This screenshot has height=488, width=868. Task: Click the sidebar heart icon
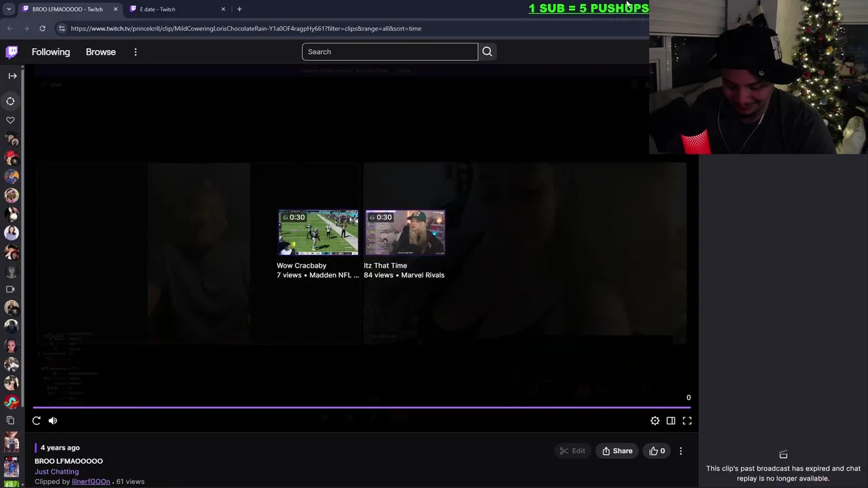11,120
